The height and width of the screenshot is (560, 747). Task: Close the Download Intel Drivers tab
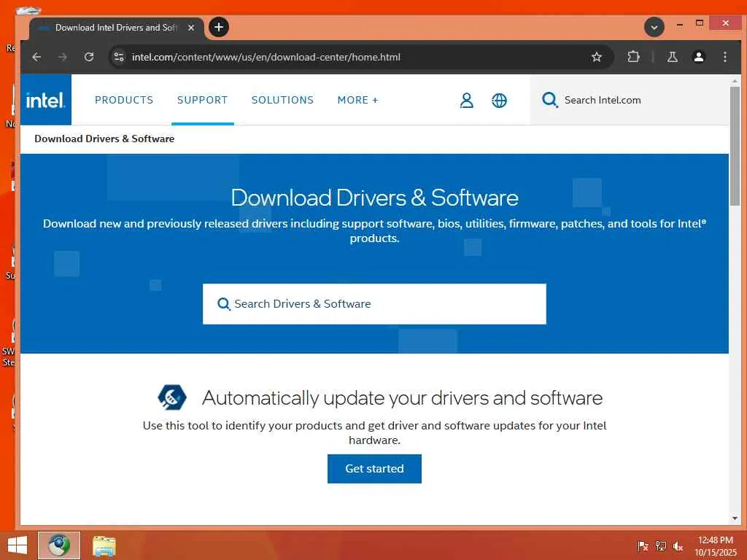coord(191,28)
